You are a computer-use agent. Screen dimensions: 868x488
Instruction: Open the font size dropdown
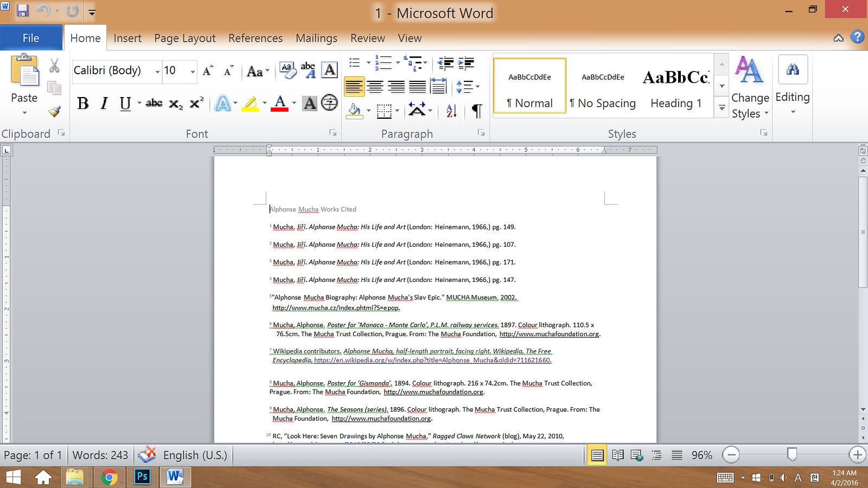192,72
